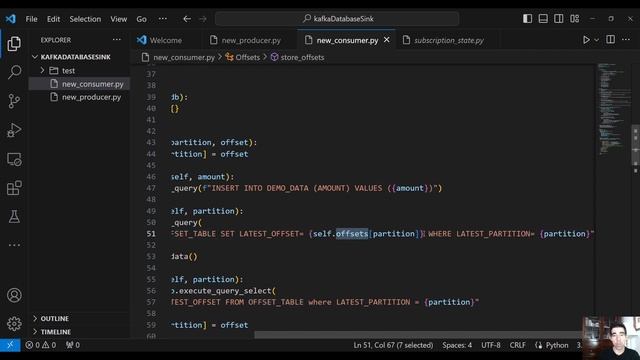
Task: Open the Manage gear menu
Action: (14, 324)
